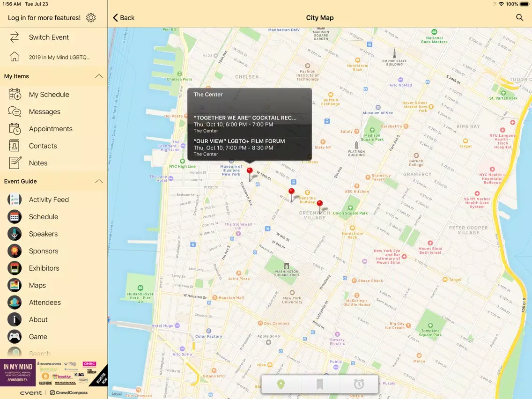Select Messages menu label
Image resolution: width=532 pixels, height=399 pixels.
44,111
